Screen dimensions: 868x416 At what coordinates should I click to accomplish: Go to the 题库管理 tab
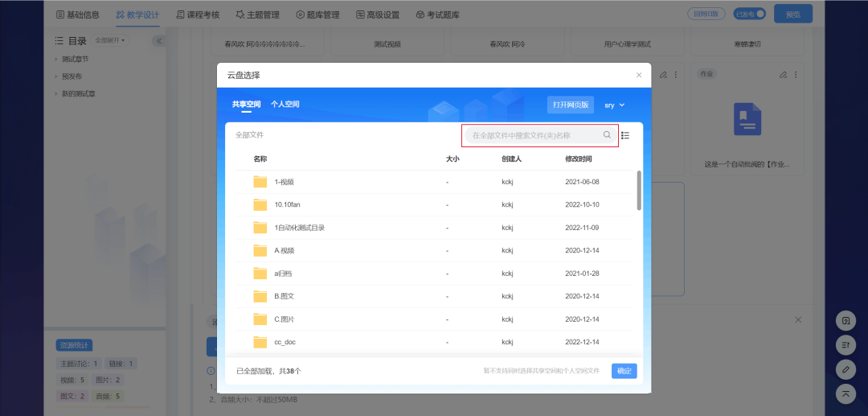click(x=317, y=15)
